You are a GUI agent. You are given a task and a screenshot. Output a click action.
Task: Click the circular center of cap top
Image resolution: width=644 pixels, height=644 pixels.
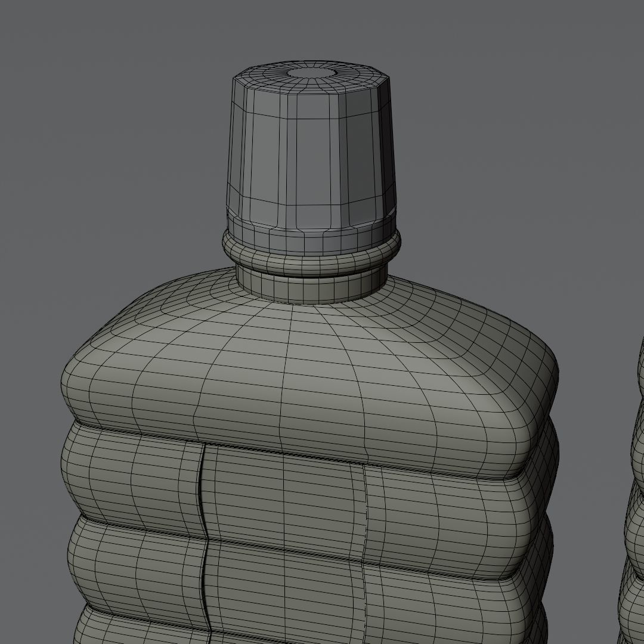(312, 73)
